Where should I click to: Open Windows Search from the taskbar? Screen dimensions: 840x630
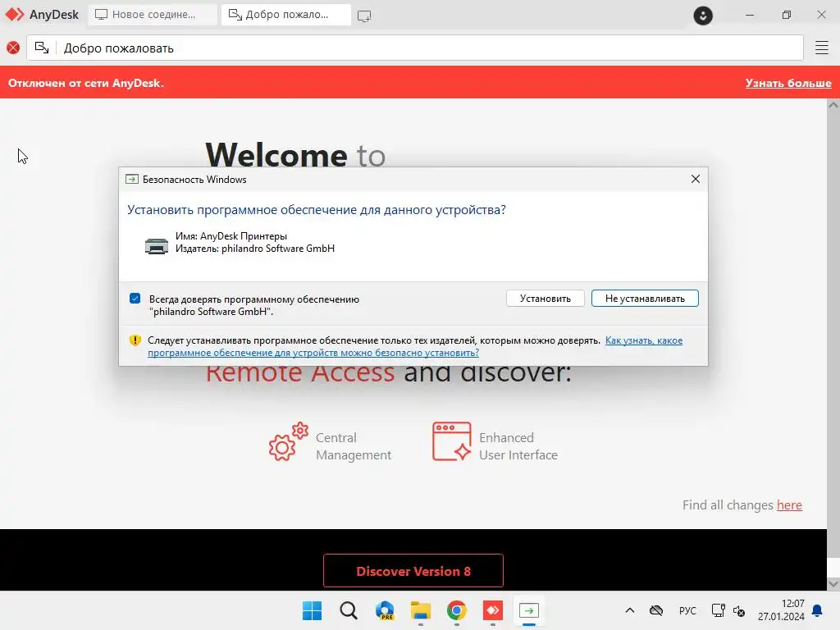348,610
